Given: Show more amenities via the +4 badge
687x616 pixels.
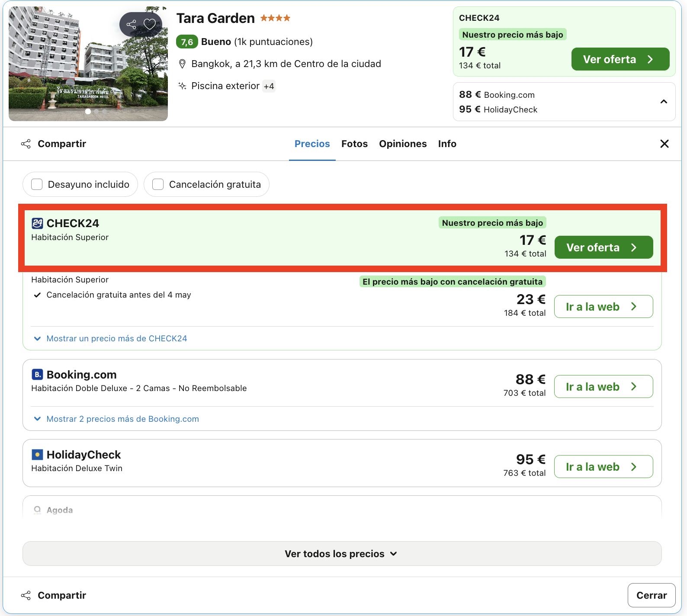Looking at the screenshot, I should coord(269,86).
